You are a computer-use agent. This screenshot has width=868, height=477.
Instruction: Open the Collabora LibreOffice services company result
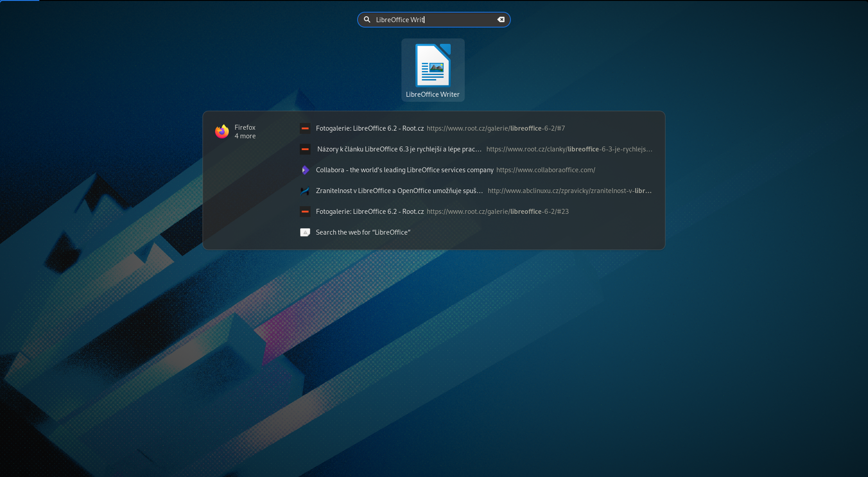click(405, 170)
